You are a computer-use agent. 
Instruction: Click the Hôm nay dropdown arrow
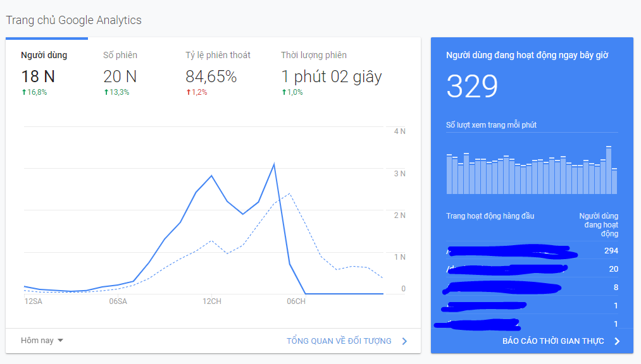[x=61, y=341]
